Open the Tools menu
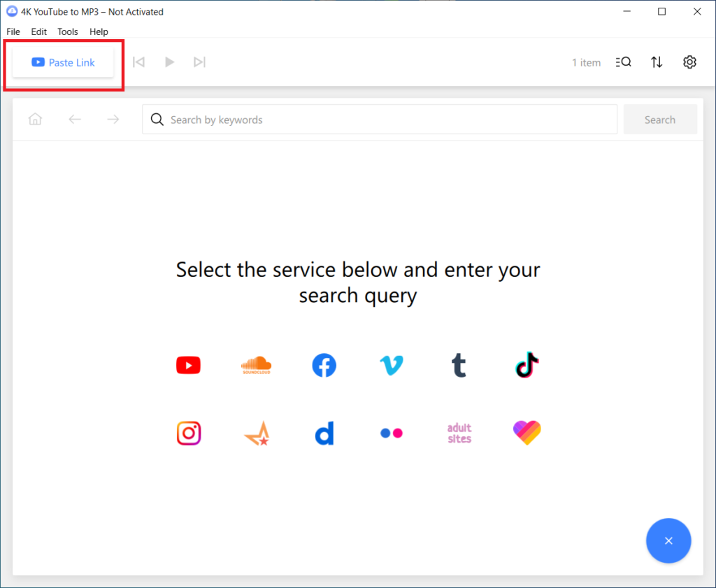 (x=68, y=31)
